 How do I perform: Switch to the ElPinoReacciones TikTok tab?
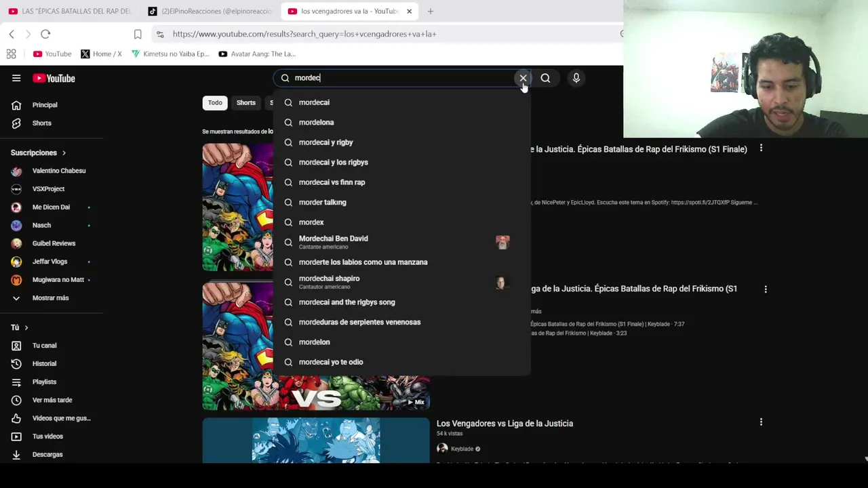click(211, 11)
